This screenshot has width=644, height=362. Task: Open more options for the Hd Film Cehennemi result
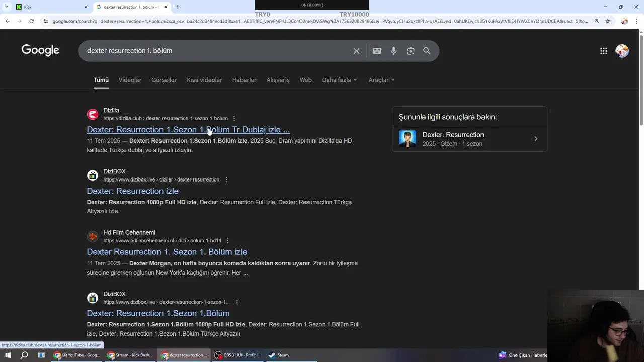click(227, 241)
